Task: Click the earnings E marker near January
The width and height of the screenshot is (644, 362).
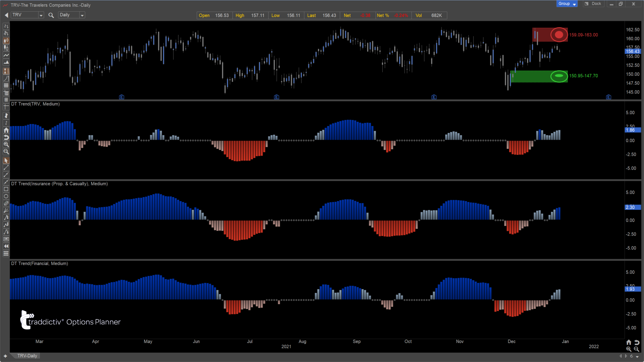Action: [x=609, y=97]
